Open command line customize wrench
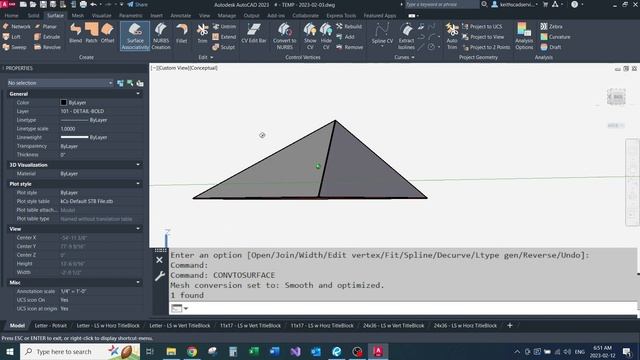The image size is (640, 360). pyautogui.click(x=160, y=276)
